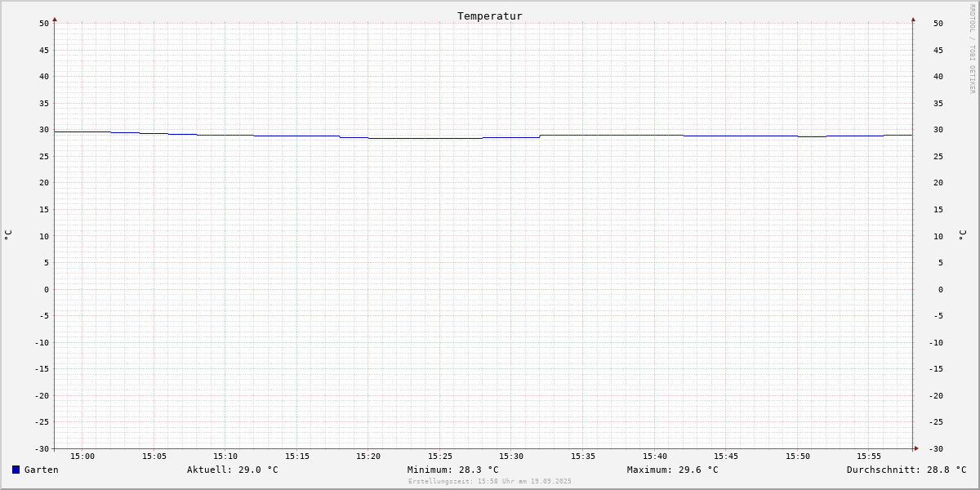Click the 50 label on left axis
Viewport: 980px width, 490px height.
[44, 24]
